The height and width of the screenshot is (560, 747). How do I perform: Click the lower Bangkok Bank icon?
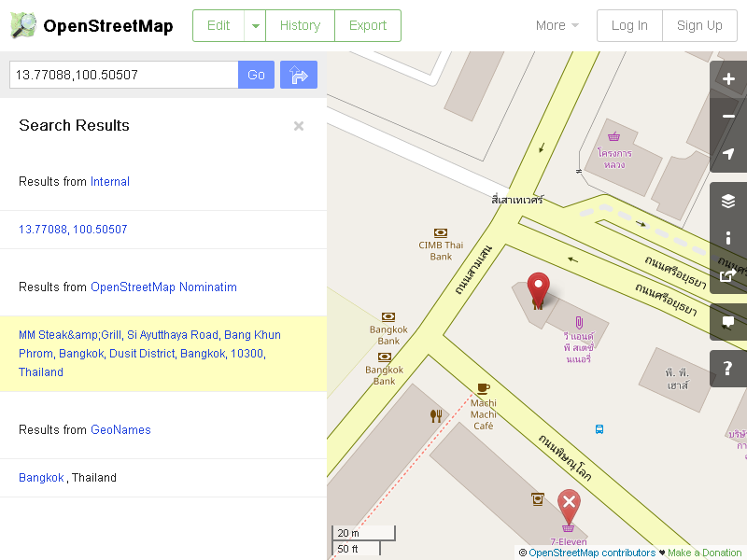385,357
